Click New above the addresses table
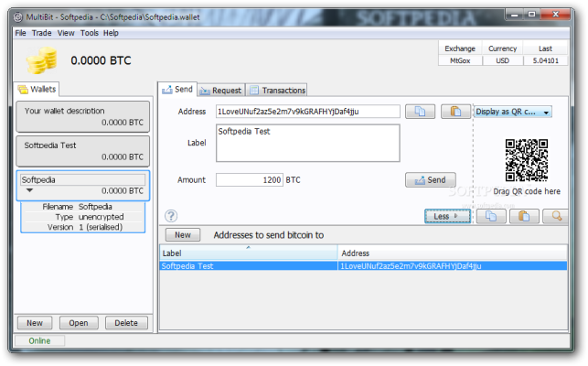The width and height of the screenshot is (588, 366). (x=183, y=235)
